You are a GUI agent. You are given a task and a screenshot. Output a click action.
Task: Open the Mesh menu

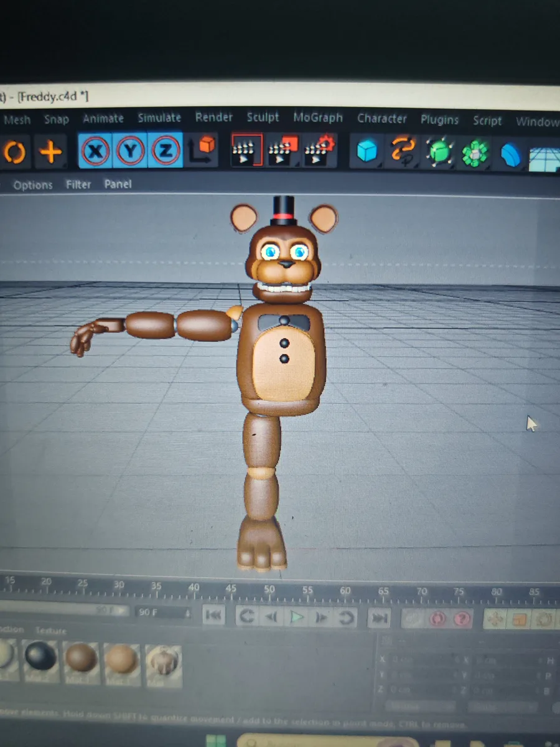(x=17, y=120)
